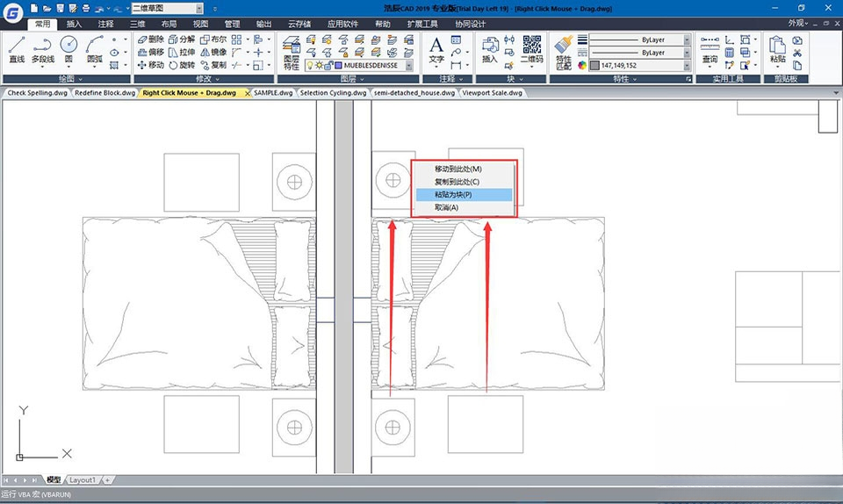843x504 pixels.
Task: Select the Line (直线) drawing tool
Action: (17, 49)
